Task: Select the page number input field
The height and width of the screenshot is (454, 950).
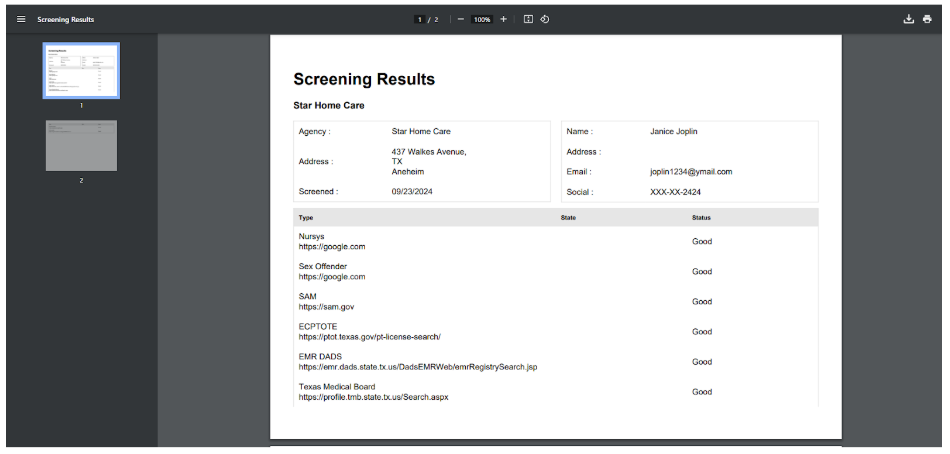Action: point(420,19)
